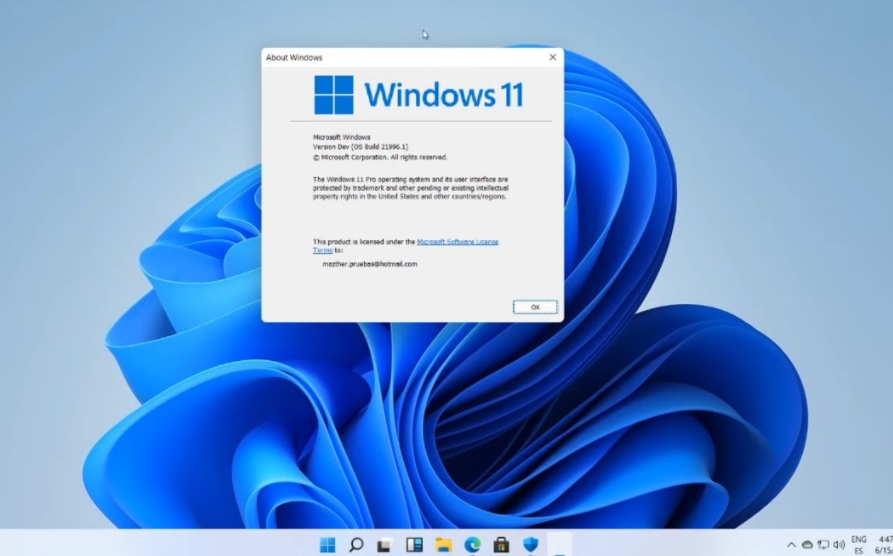
Task: Open Windows Security shield icon
Action: tap(530, 545)
